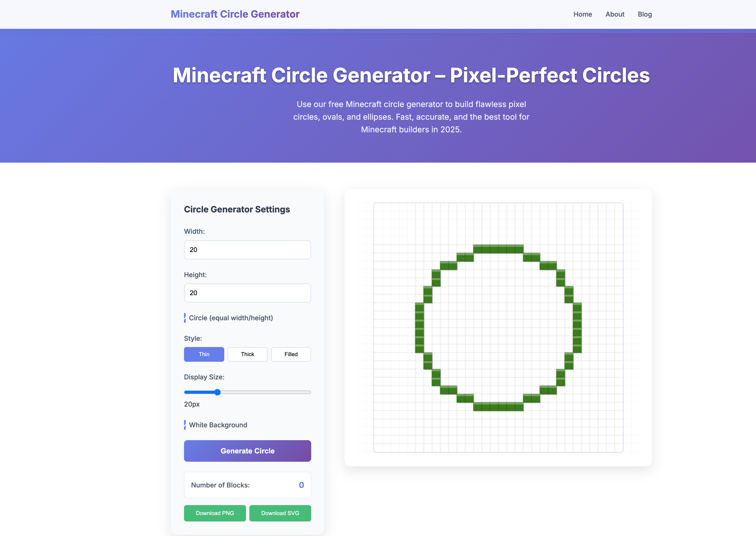Screen dimensions: 756x536
Task: Click the Width input field
Action: pyautogui.click(x=247, y=250)
